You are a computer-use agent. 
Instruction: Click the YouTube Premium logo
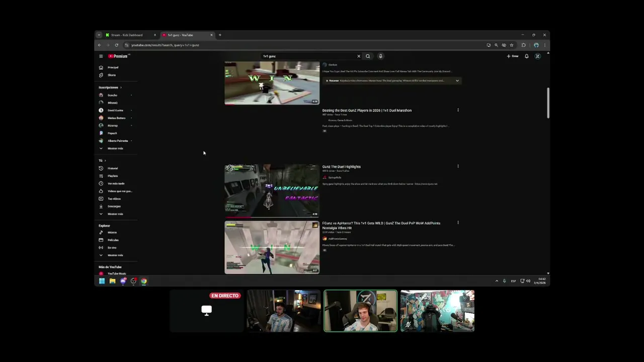(x=118, y=56)
